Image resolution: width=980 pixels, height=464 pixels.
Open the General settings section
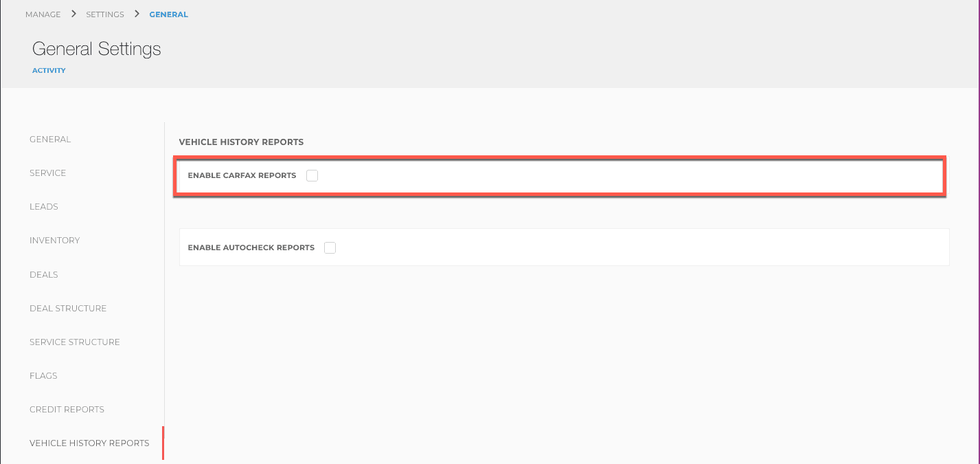point(50,140)
